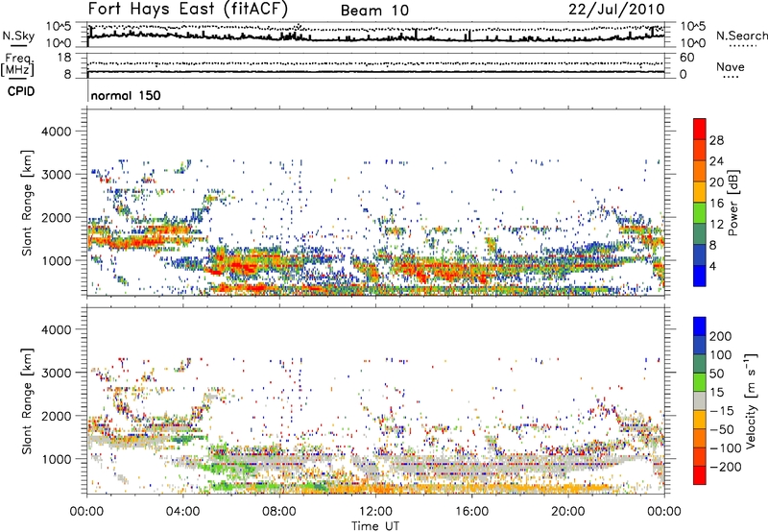Select the "4000" tick on the velocity panel
This screenshot has width=768, height=532.
click(x=57, y=329)
